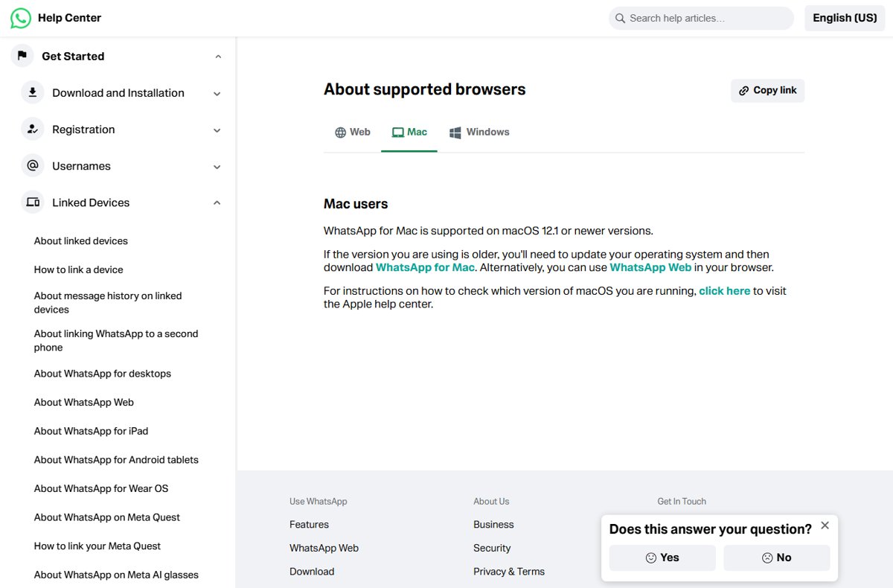Click the Download and Installation icon

(x=33, y=92)
